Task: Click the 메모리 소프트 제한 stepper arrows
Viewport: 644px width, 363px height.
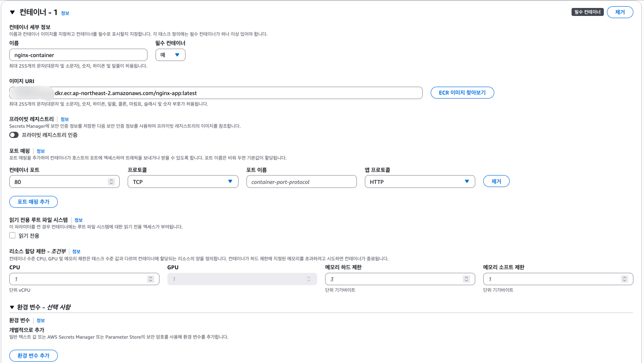Action: [625, 279]
